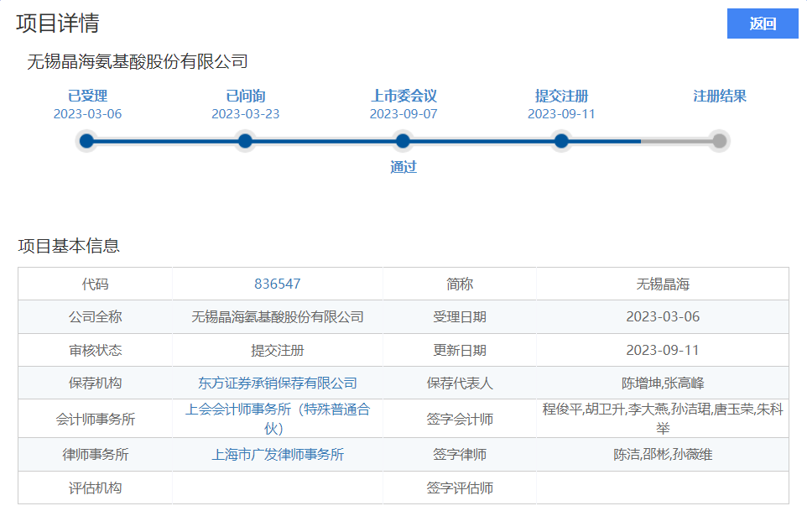Open 东方证券承销保荐有限公司 sponsor link
The height and width of the screenshot is (532, 807).
277,383
